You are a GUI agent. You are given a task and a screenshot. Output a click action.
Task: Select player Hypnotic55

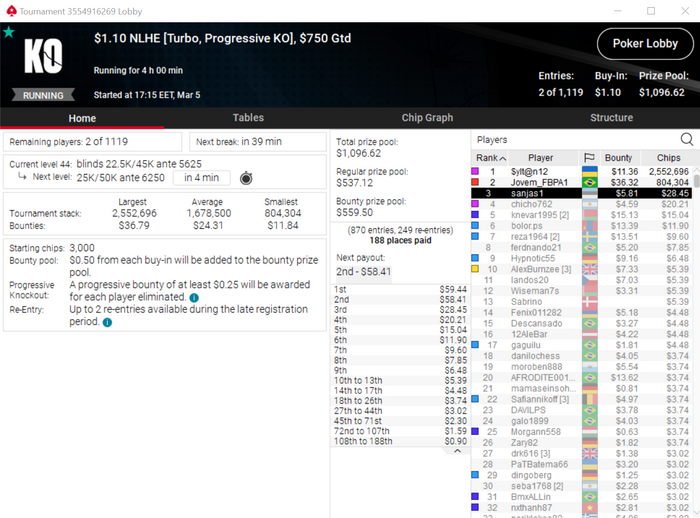click(582, 258)
